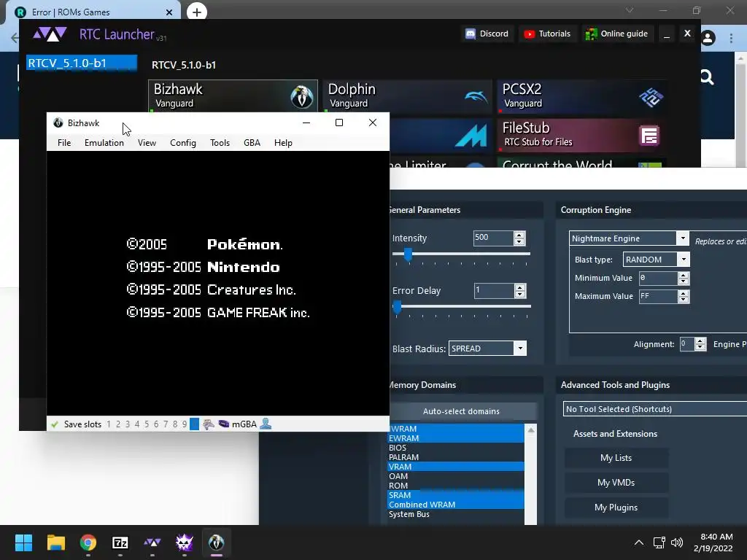Viewport: 747px width, 560px height.
Task: Click Auto-select domains button
Action: (461, 411)
